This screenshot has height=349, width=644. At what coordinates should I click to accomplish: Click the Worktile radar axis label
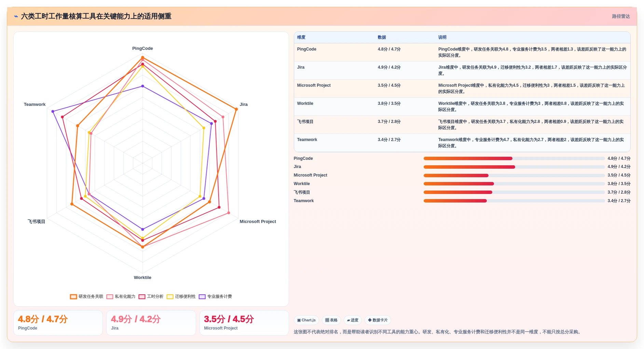(x=142, y=278)
